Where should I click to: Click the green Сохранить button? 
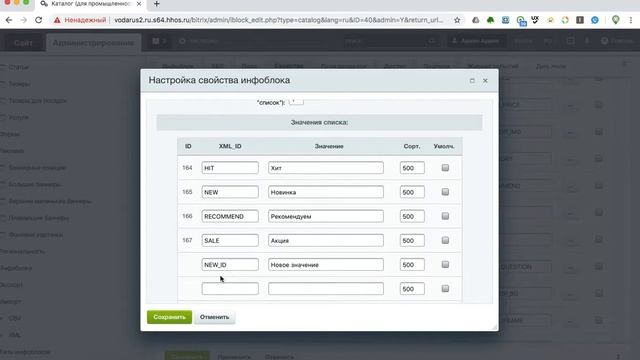(169, 317)
